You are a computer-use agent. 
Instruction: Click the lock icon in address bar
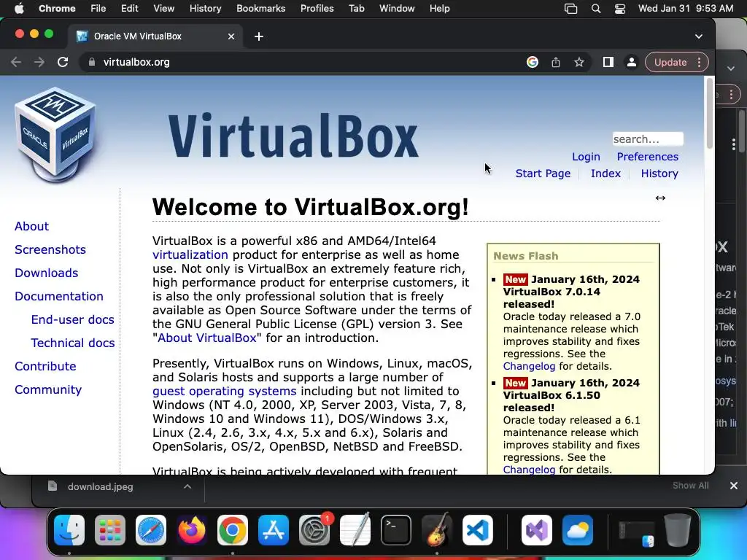(92, 63)
